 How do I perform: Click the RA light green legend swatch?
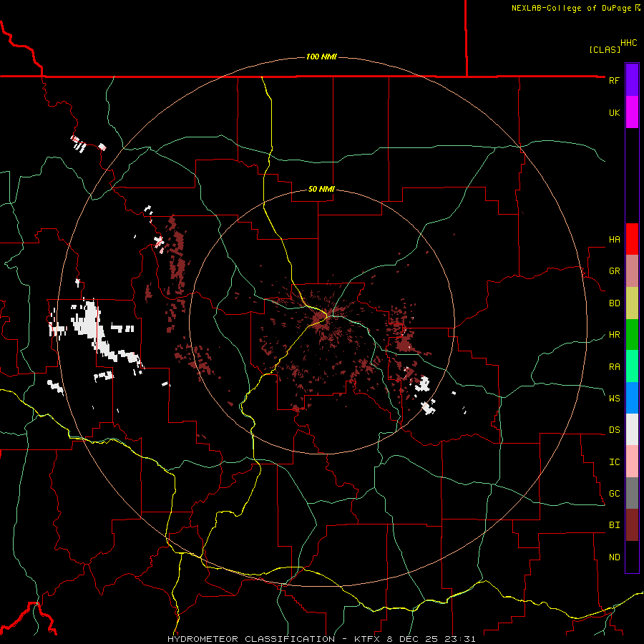(632, 366)
